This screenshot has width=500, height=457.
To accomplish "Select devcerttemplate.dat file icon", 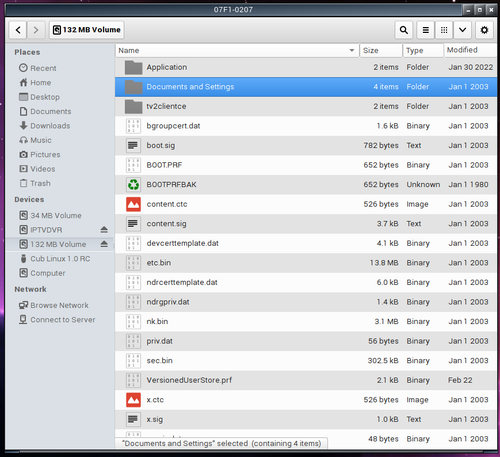I will (x=133, y=243).
